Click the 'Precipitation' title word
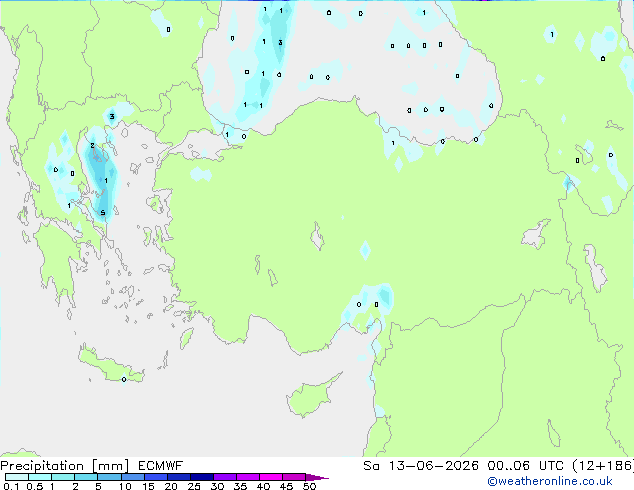The image size is (634, 490). pos(42,466)
